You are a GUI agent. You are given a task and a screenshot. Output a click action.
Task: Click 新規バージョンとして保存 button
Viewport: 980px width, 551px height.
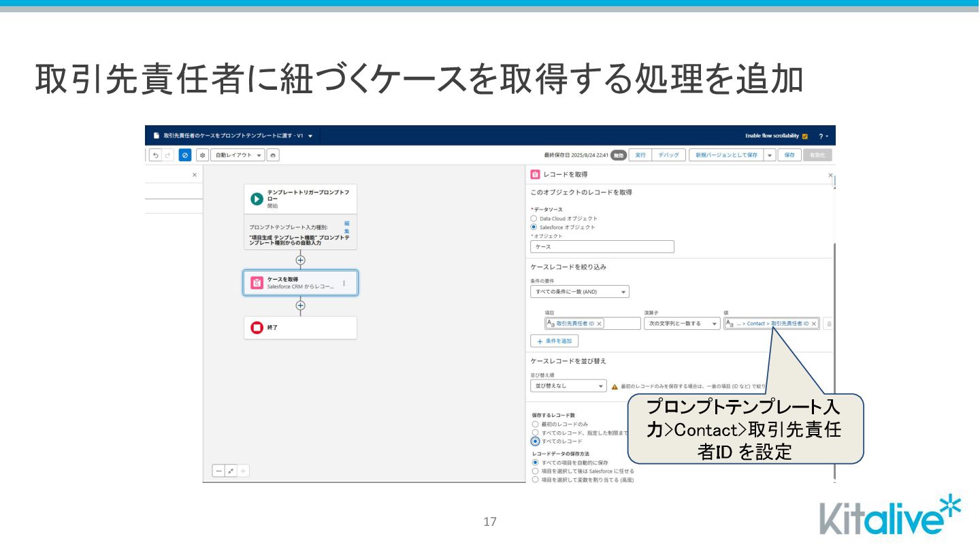(x=726, y=155)
